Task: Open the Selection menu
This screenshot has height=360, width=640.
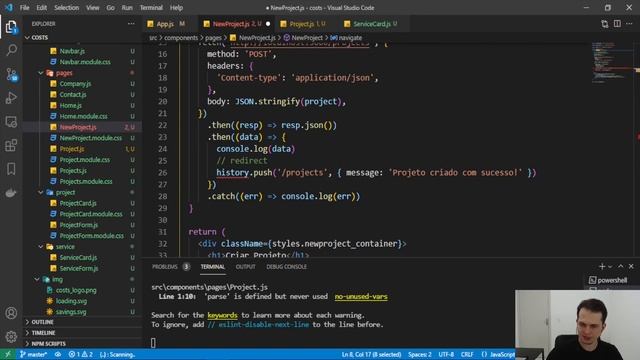Action: [67, 8]
